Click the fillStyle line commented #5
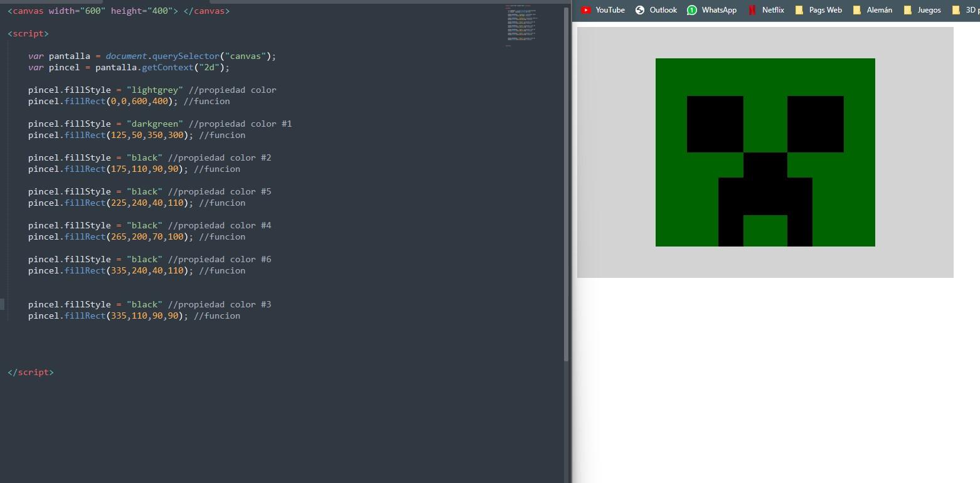 (x=149, y=191)
